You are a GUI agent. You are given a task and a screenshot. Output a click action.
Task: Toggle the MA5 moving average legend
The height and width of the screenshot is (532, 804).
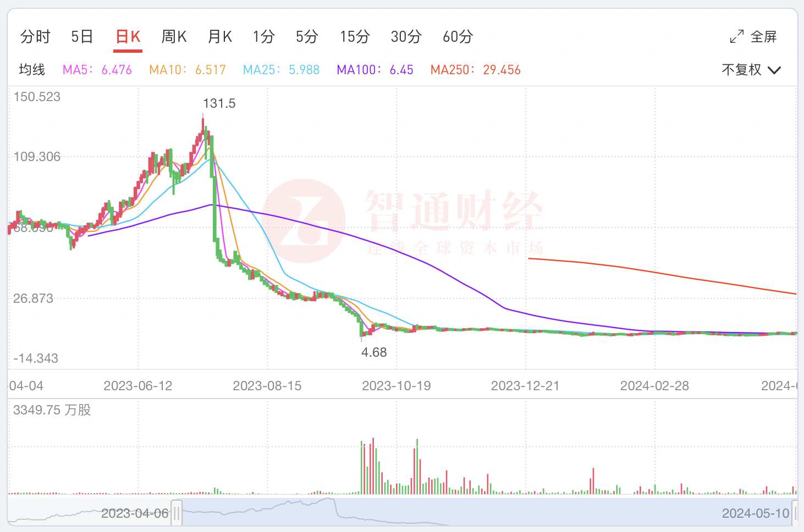pos(97,70)
